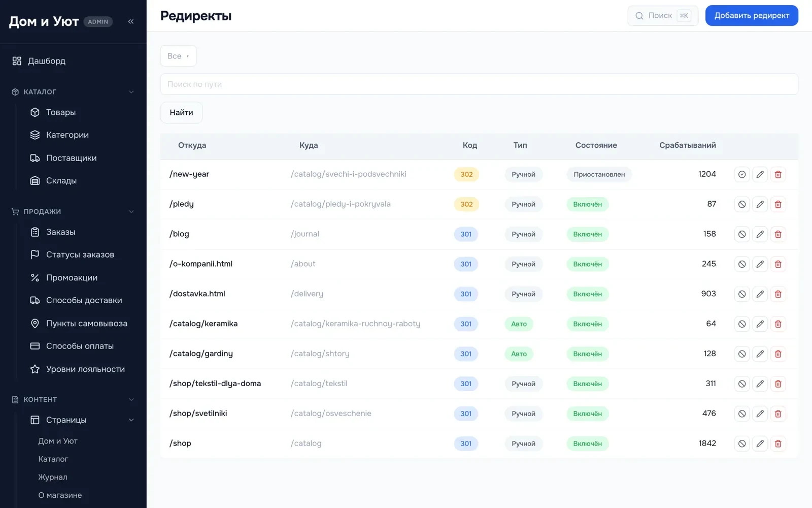Open the Журнал page link in sidebar
812x508 pixels.
53,477
